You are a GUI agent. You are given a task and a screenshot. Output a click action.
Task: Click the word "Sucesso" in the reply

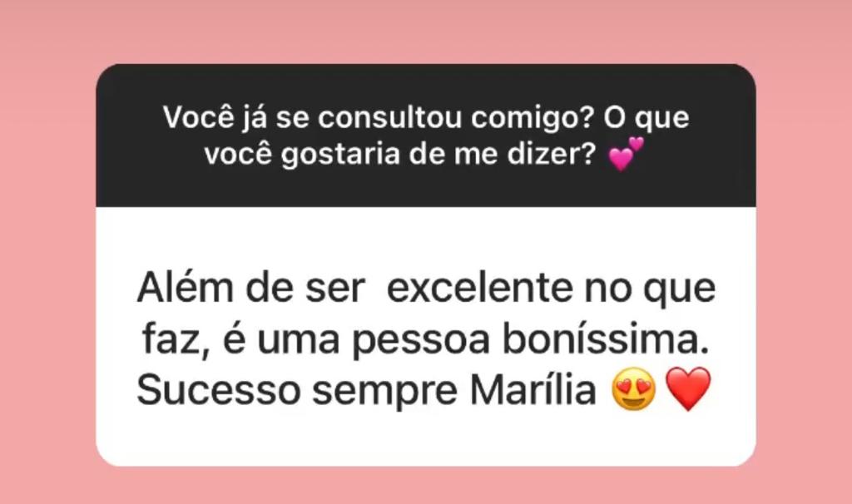[x=219, y=390]
